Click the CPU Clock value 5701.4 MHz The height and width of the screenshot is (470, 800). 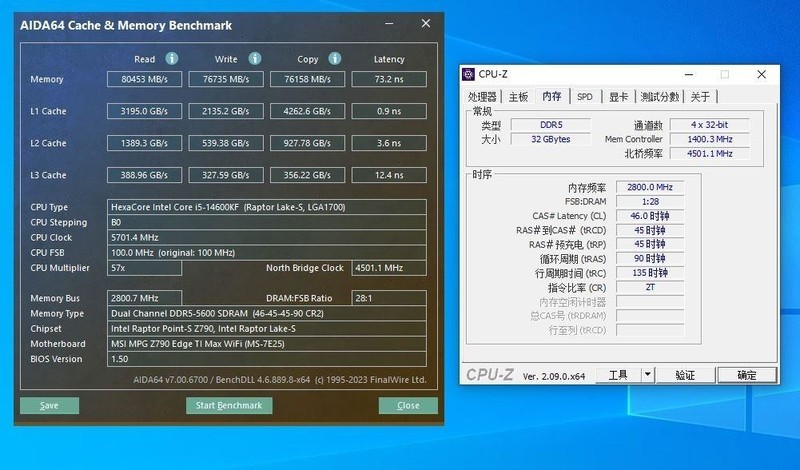click(x=267, y=238)
